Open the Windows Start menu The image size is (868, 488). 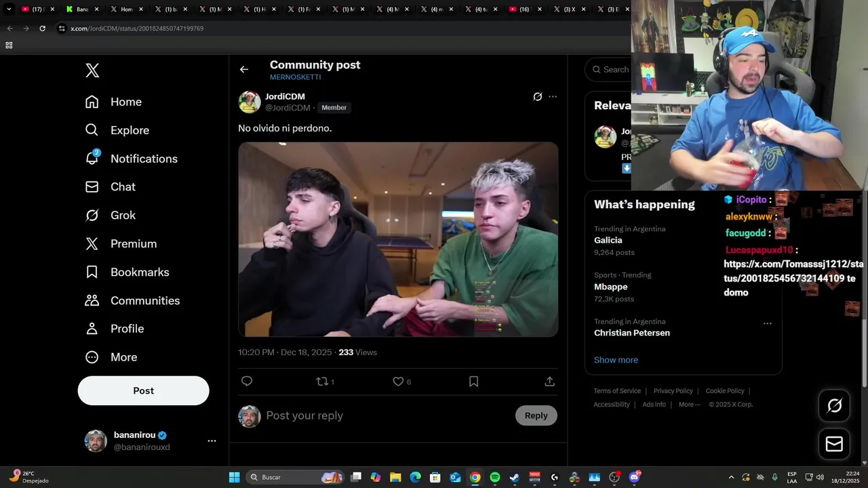tap(234, 477)
